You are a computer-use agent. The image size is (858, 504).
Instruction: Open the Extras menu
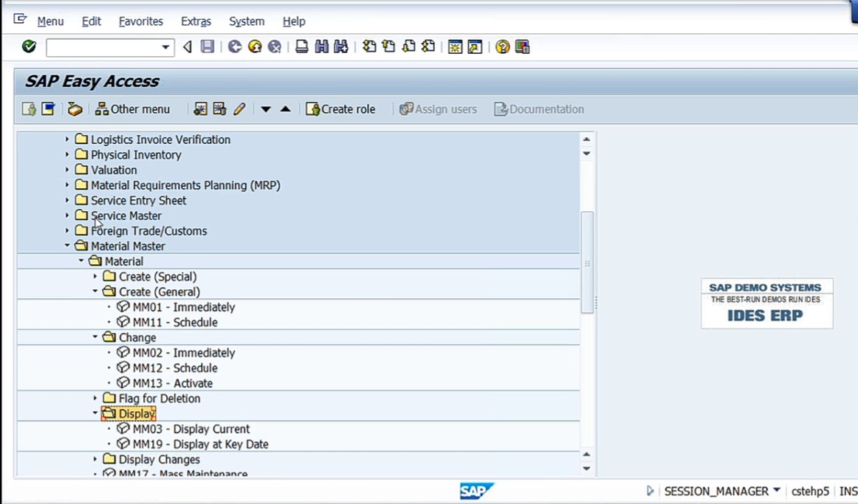click(196, 21)
